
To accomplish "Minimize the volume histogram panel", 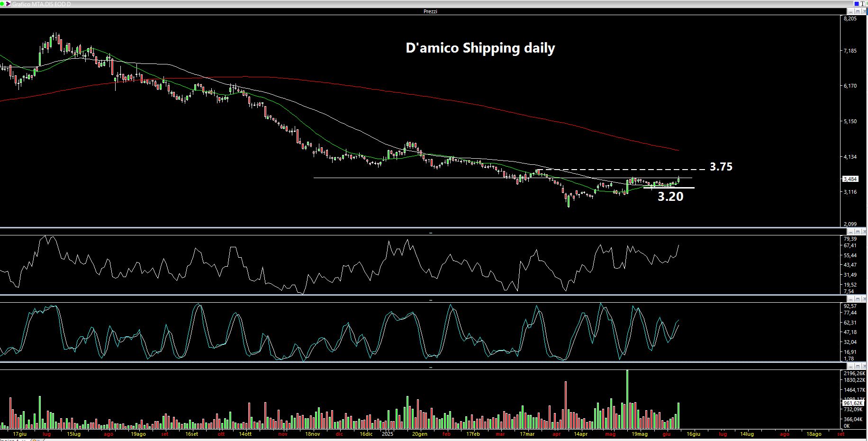I will coord(850,366).
